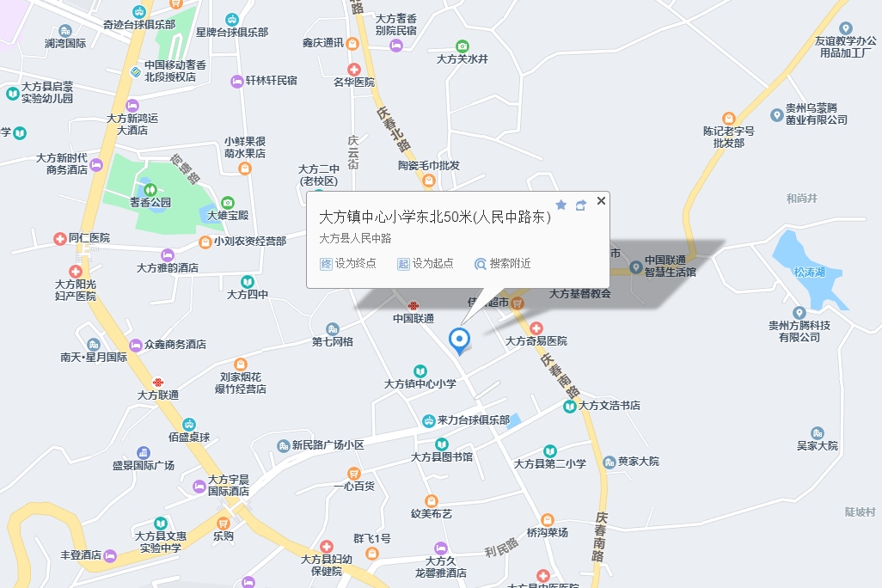The height and width of the screenshot is (588, 882).
Task: Click the 和尚井 place label
Action: tap(801, 198)
